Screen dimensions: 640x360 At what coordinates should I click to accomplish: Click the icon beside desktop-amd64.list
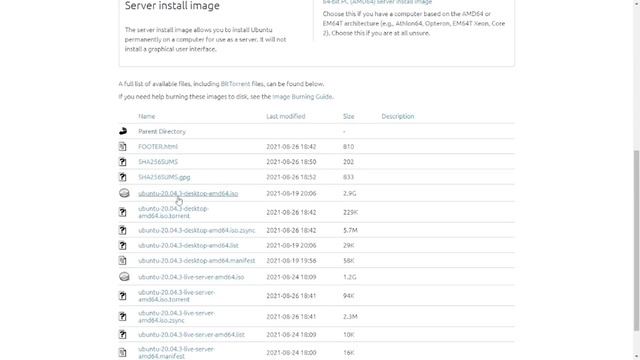click(x=122, y=245)
